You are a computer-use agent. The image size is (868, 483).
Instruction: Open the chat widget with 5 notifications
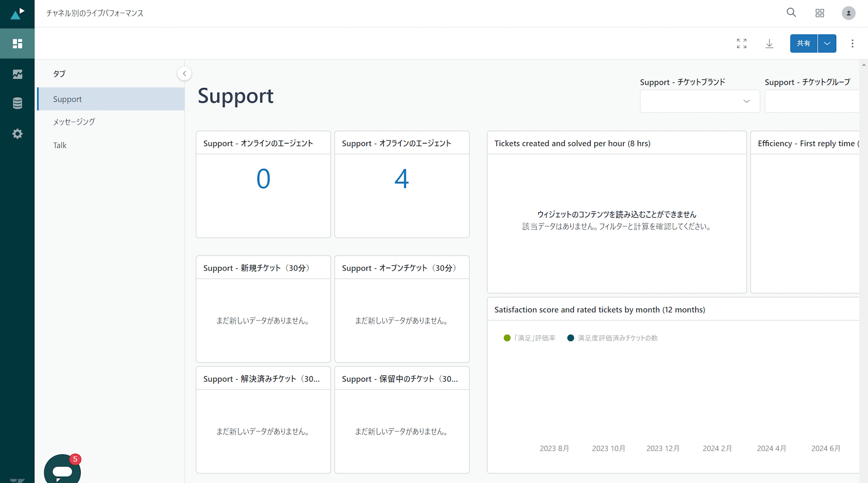tap(62, 469)
